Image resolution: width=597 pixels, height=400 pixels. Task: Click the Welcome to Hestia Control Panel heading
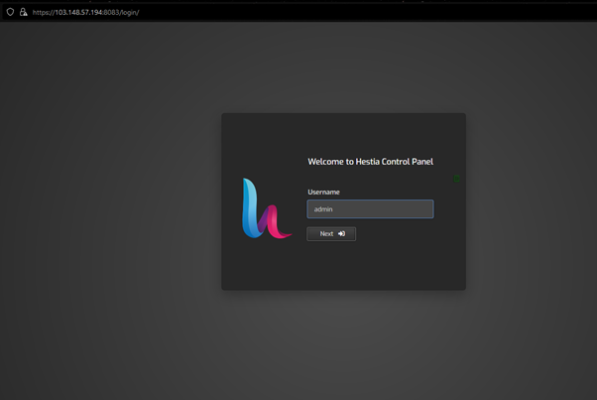point(370,162)
